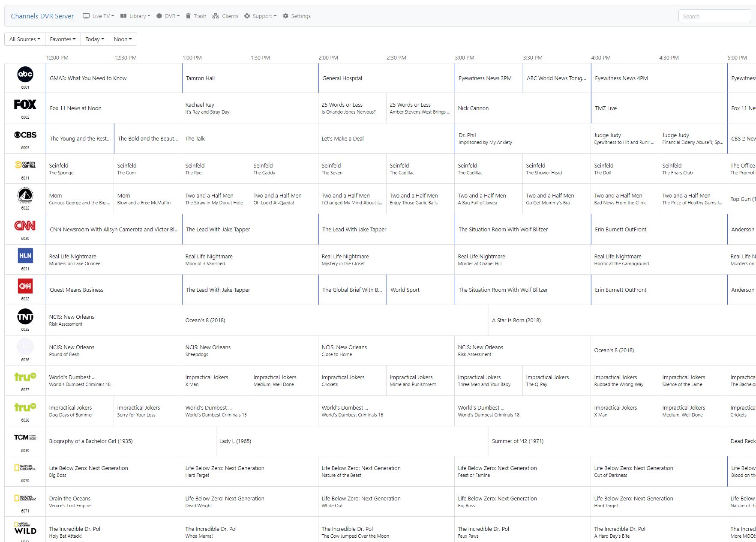Open the TCM channel logo

point(25,437)
